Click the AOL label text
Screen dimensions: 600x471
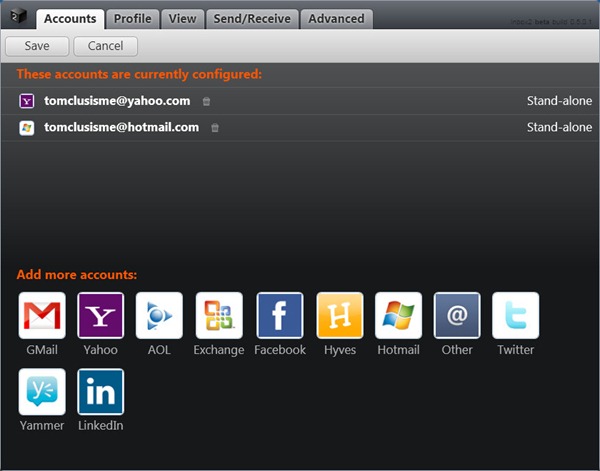(x=159, y=350)
